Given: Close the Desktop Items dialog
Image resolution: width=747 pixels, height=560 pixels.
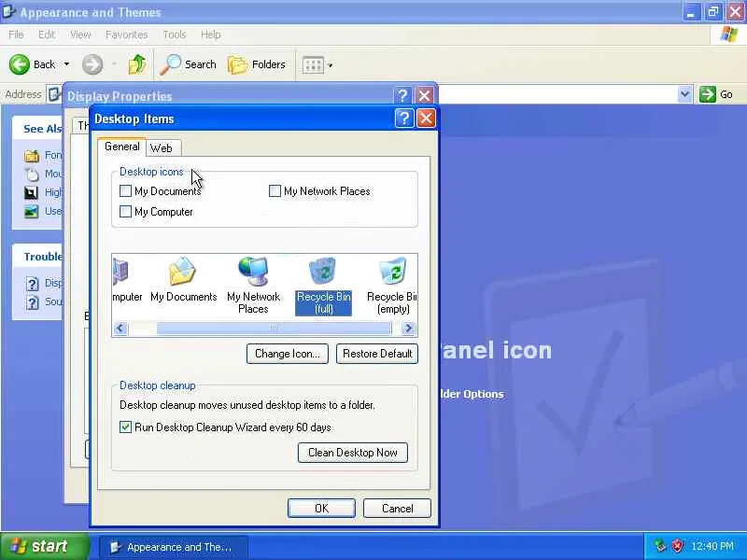Looking at the screenshot, I should click(x=426, y=119).
